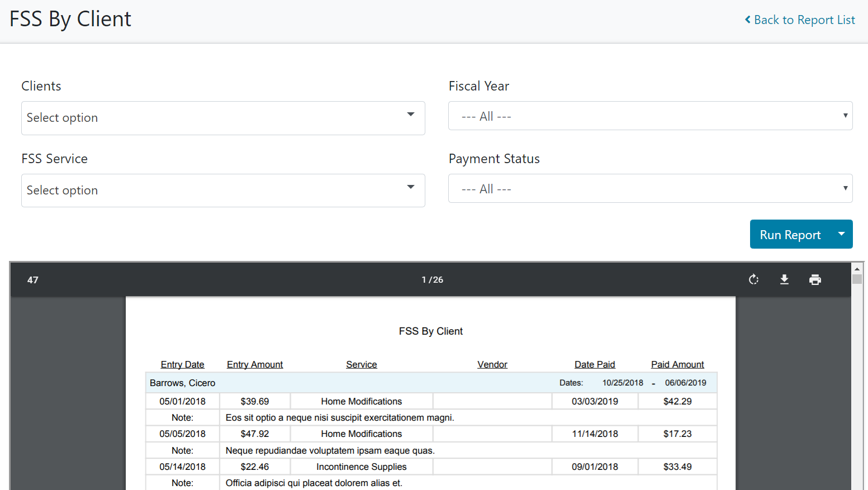Image resolution: width=868 pixels, height=490 pixels.
Task: Click the Barrows, Cicero client row
Action: [x=183, y=383]
